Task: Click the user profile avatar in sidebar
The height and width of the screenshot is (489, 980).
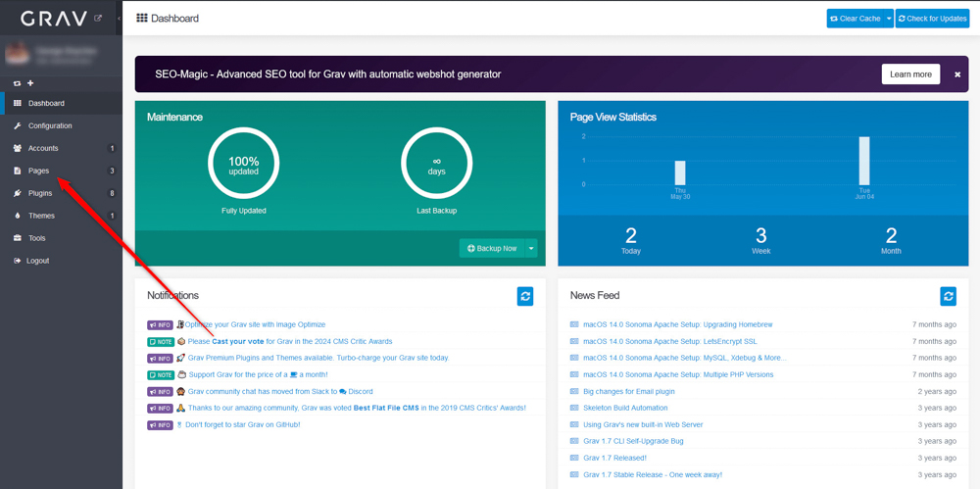Action: click(17, 54)
